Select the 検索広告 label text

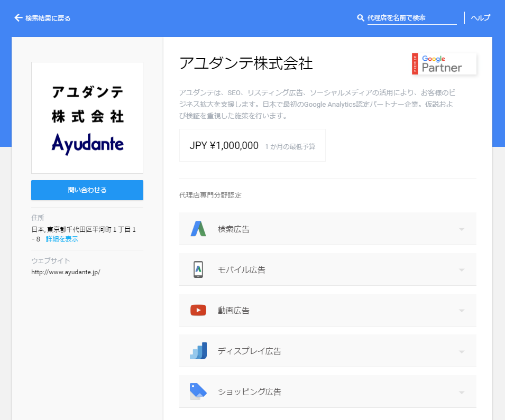(234, 229)
